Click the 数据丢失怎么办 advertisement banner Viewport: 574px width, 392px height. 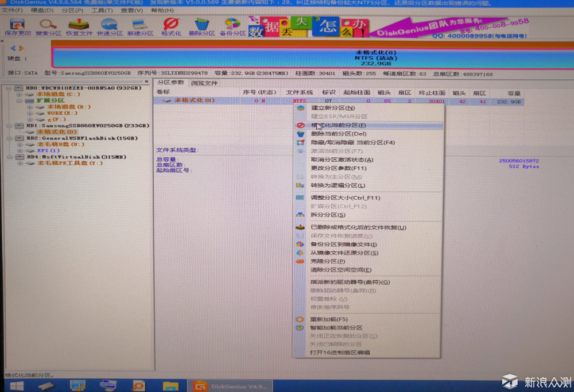[x=309, y=27]
